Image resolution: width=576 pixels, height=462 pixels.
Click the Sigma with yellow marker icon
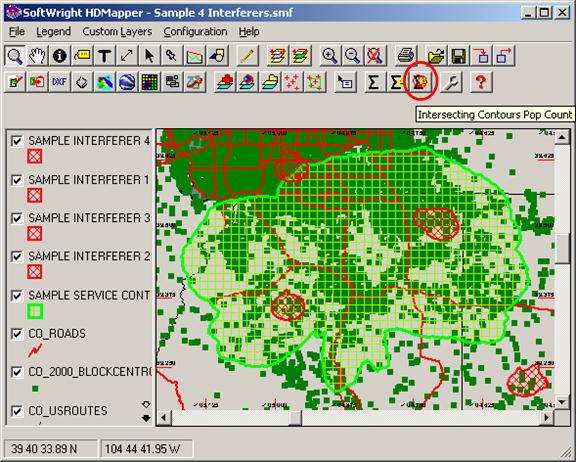click(396, 82)
